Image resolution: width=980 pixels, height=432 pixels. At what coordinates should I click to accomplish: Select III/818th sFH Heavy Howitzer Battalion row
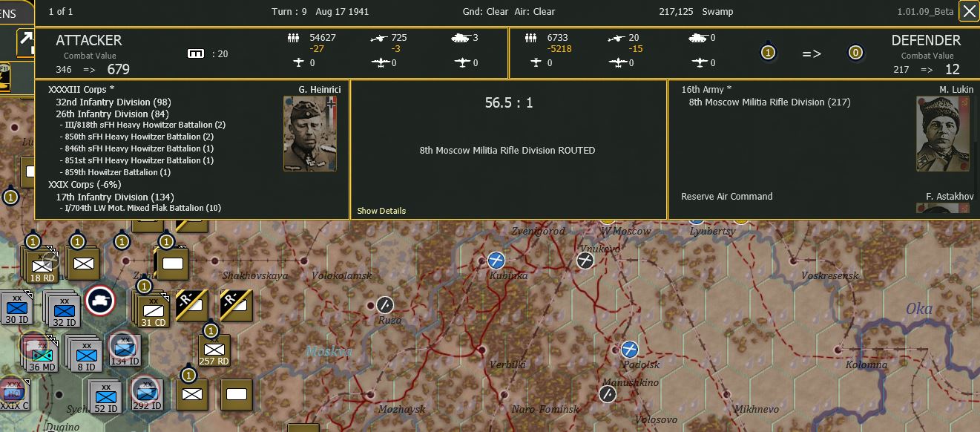tap(142, 125)
